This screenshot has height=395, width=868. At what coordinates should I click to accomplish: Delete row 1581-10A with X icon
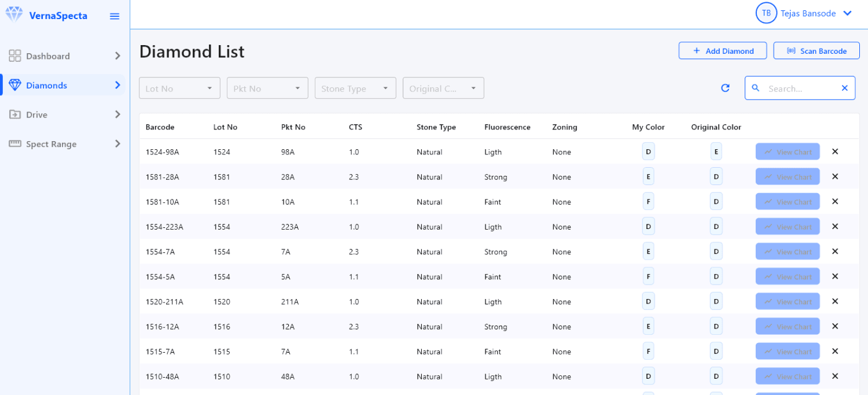pos(835,201)
